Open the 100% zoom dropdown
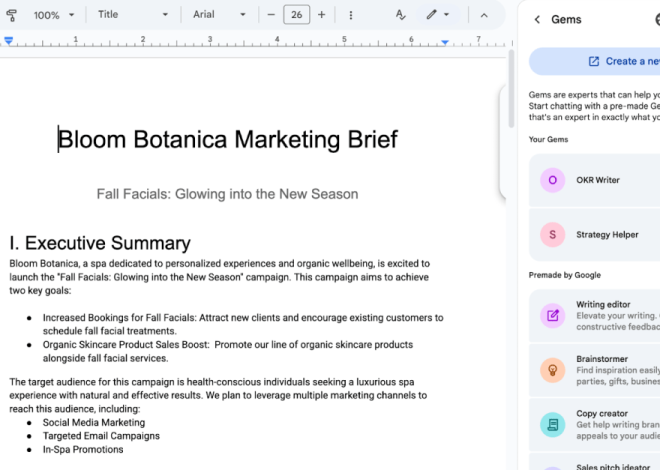This screenshot has height=470, width=660. point(54,15)
